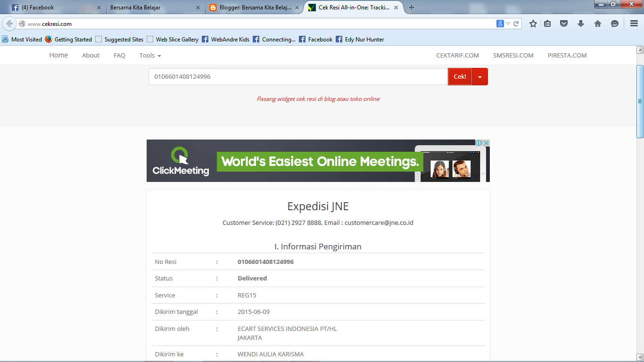
Task: Switch to the Blogger: Bersama Kita Belajar tab
Action: coord(255,8)
